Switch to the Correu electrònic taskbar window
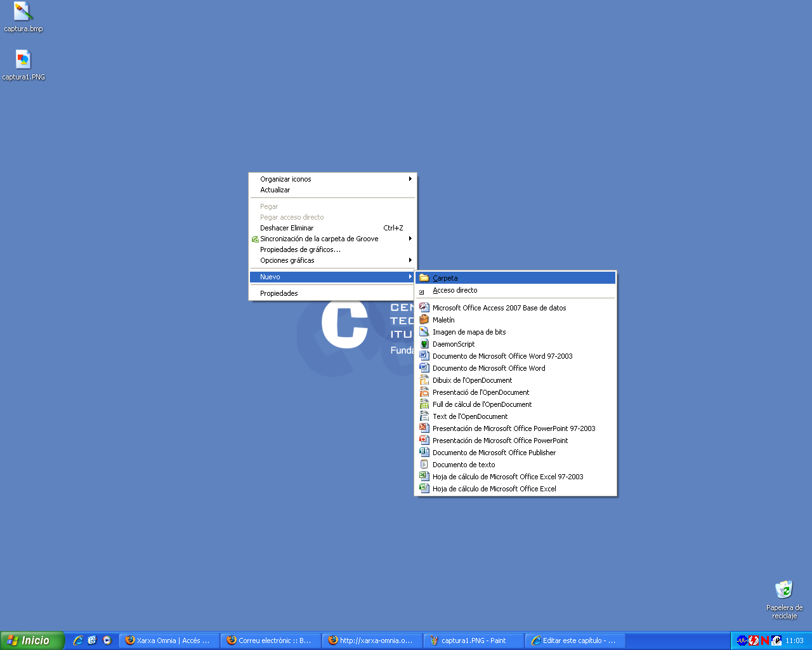The height and width of the screenshot is (650, 812). [x=271, y=640]
